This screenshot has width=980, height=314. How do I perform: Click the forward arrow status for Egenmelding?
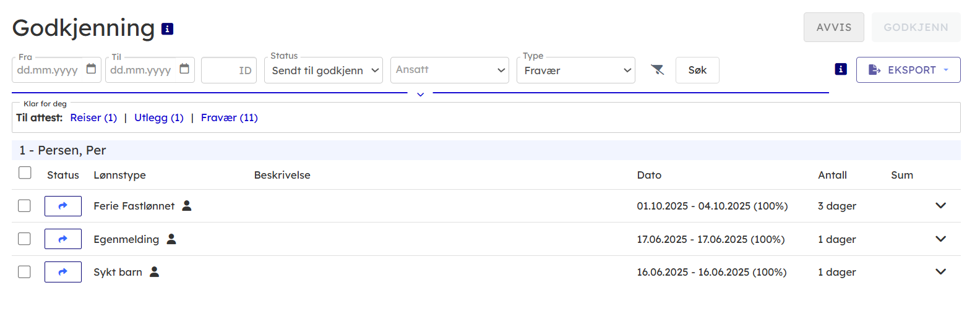coord(63,239)
